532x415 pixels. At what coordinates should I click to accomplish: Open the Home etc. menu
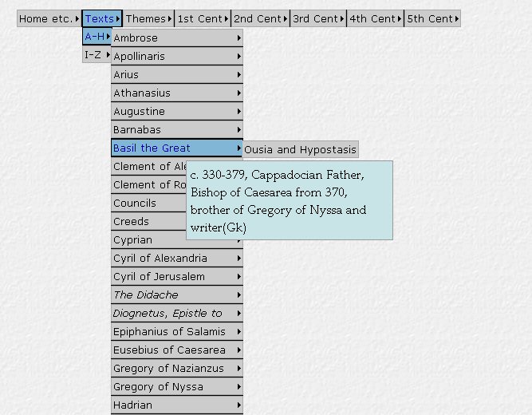click(48, 18)
